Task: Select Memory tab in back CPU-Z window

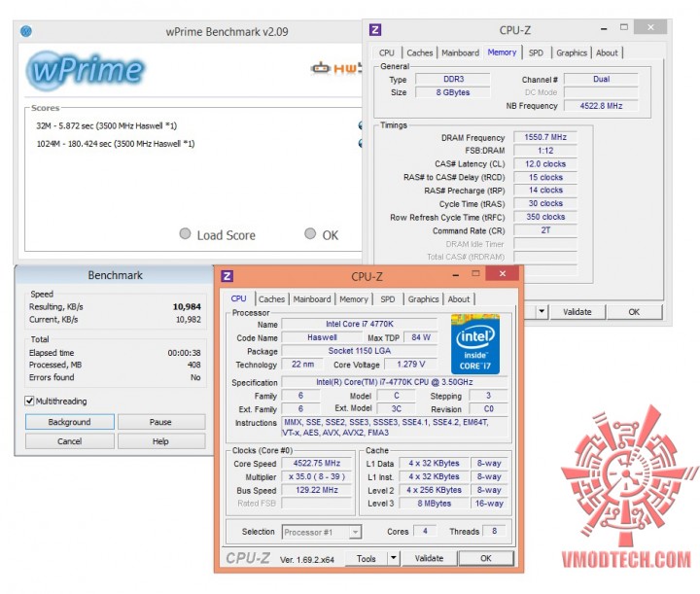Action: (502, 52)
